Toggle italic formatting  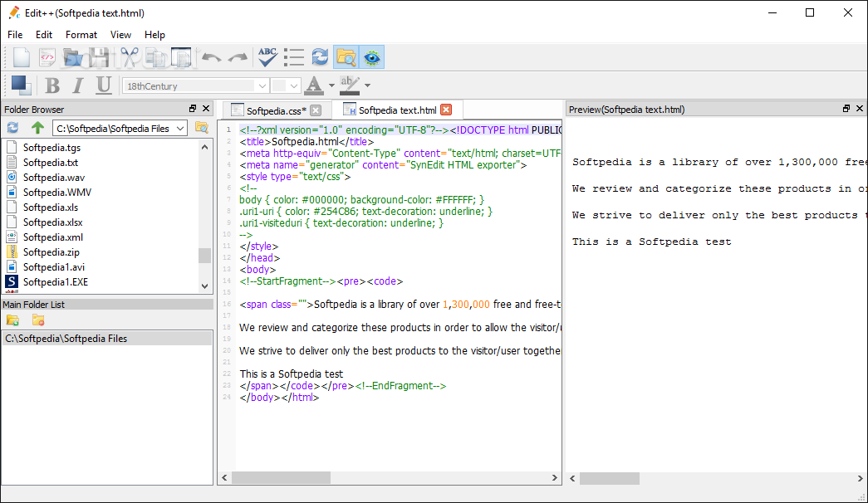click(x=78, y=85)
